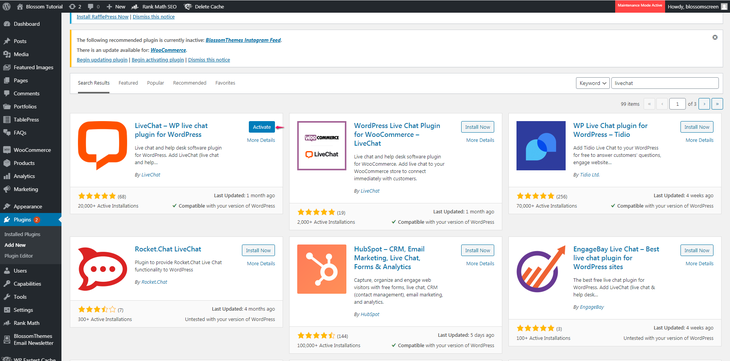
Task: Click the Maintenance Mode Active badge
Action: coord(640,6)
